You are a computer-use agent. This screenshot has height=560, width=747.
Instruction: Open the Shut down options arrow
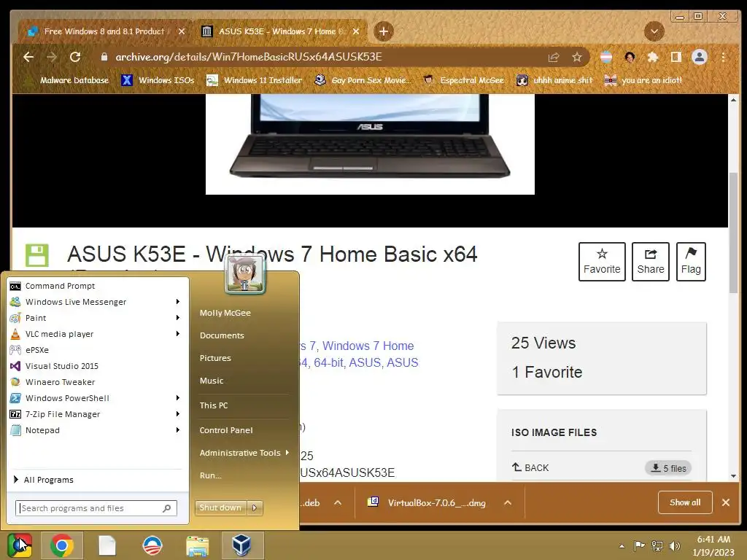pyautogui.click(x=255, y=507)
